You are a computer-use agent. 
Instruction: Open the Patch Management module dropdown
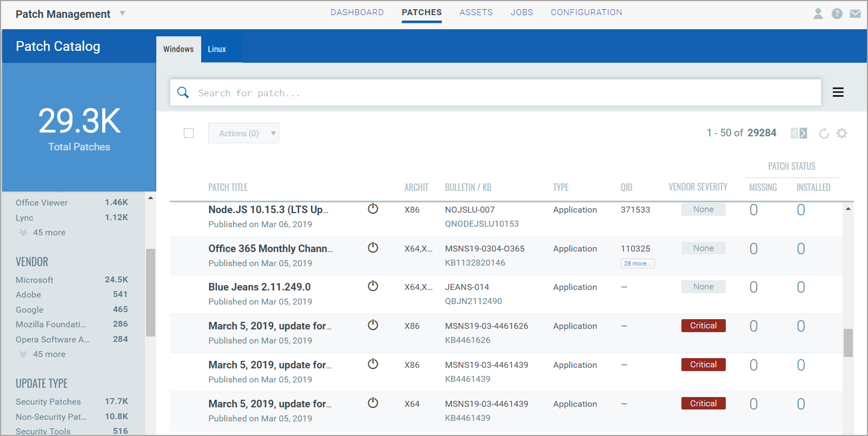[122, 14]
